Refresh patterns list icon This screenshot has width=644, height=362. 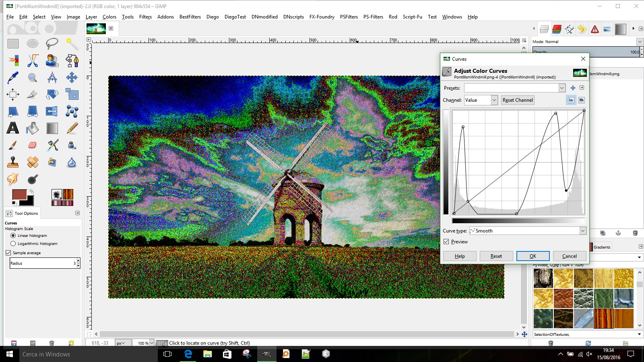(x=588, y=343)
